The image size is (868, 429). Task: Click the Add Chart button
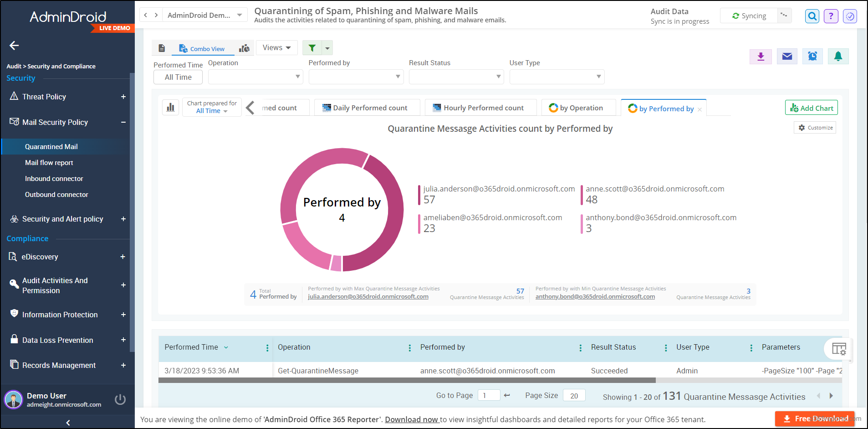[x=811, y=108]
